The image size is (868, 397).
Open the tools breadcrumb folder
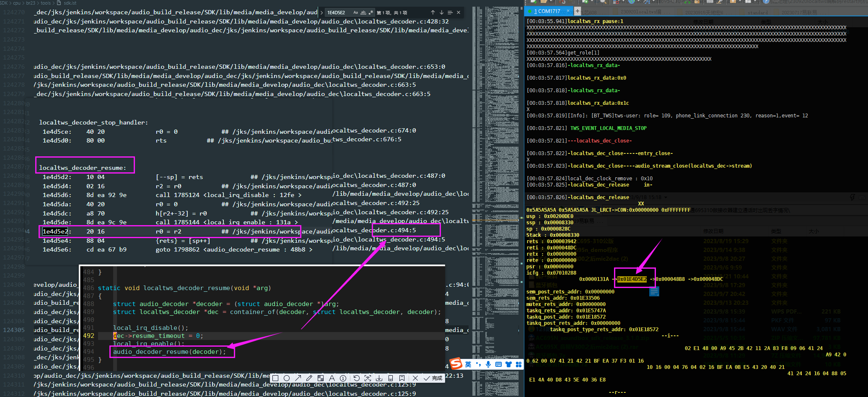pyautogui.click(x=46, y=3)
